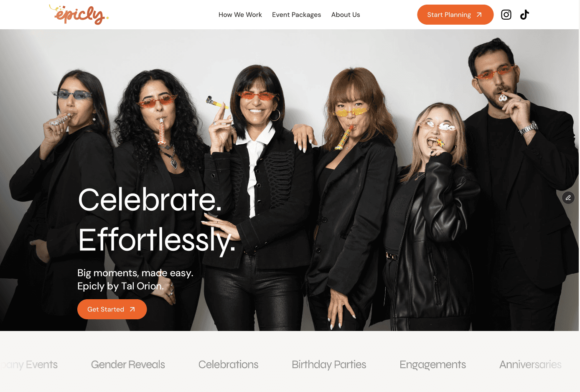Screen dimensions: 580x392
Task: Click the Start Planning button
Action: pos(455,15)
